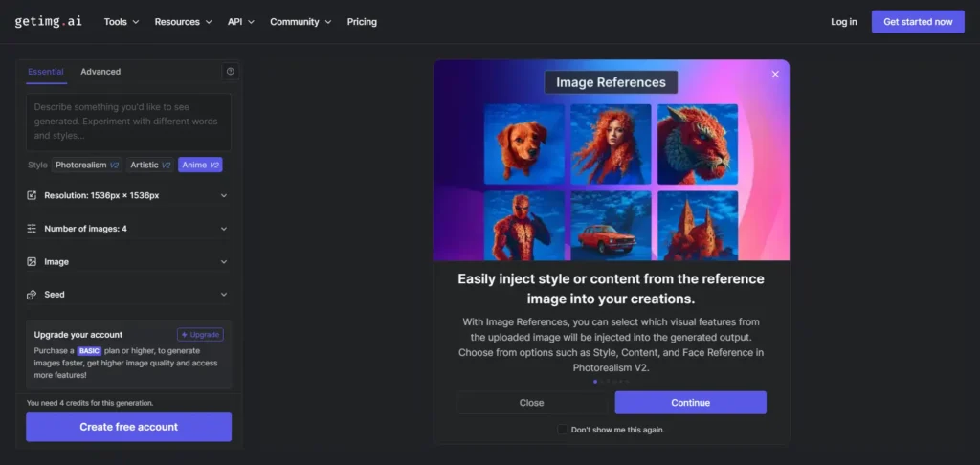
Task: Expand the Resolution setting chevron
Action: tap(224, 195)
